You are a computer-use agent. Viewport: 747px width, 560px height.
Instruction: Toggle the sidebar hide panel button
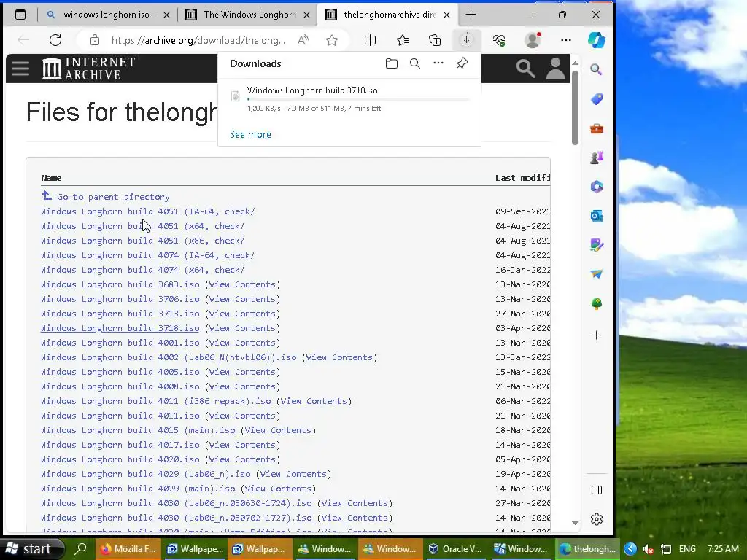(x=597, y=490)
